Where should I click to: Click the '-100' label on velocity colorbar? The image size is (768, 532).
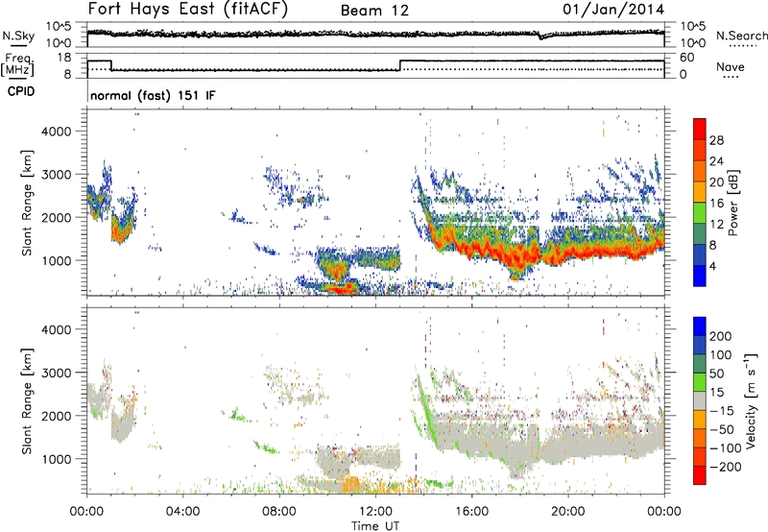tap(726, 448)
